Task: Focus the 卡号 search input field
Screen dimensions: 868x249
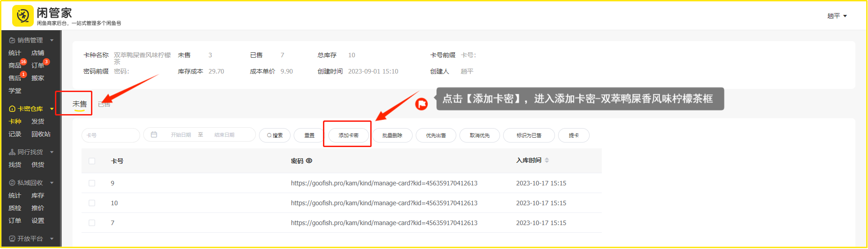Action: pos(111,135)
